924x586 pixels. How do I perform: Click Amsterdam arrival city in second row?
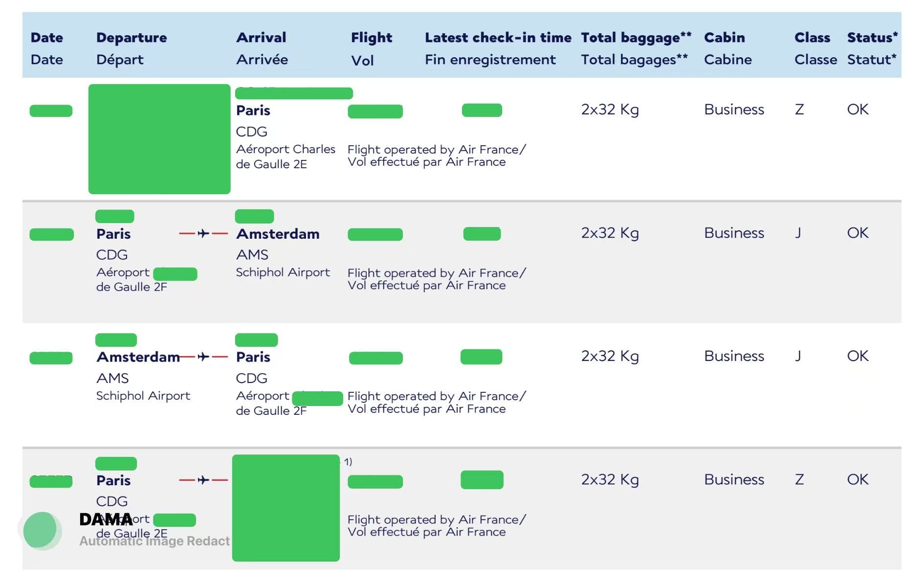point(278,234)
